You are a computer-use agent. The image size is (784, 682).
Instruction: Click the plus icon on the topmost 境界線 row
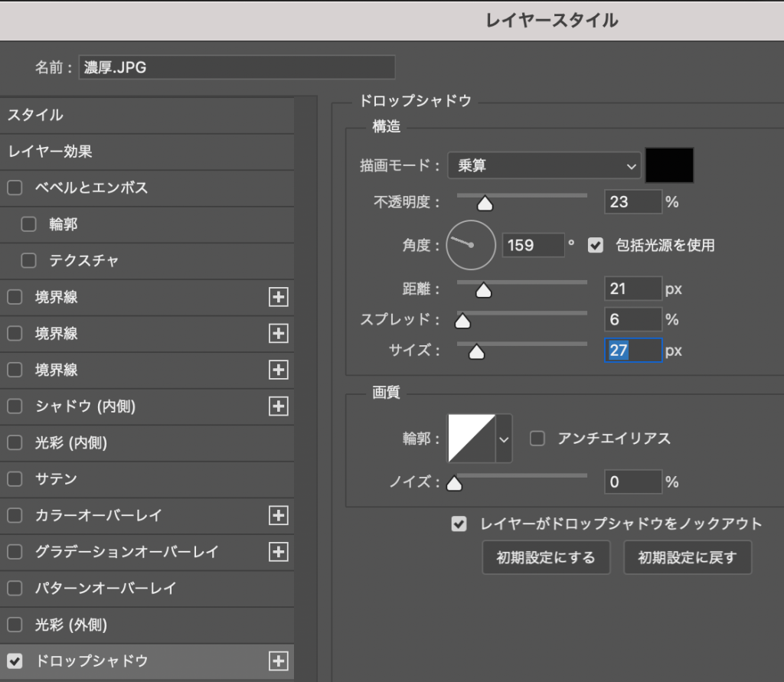click(x=279, y=298)
